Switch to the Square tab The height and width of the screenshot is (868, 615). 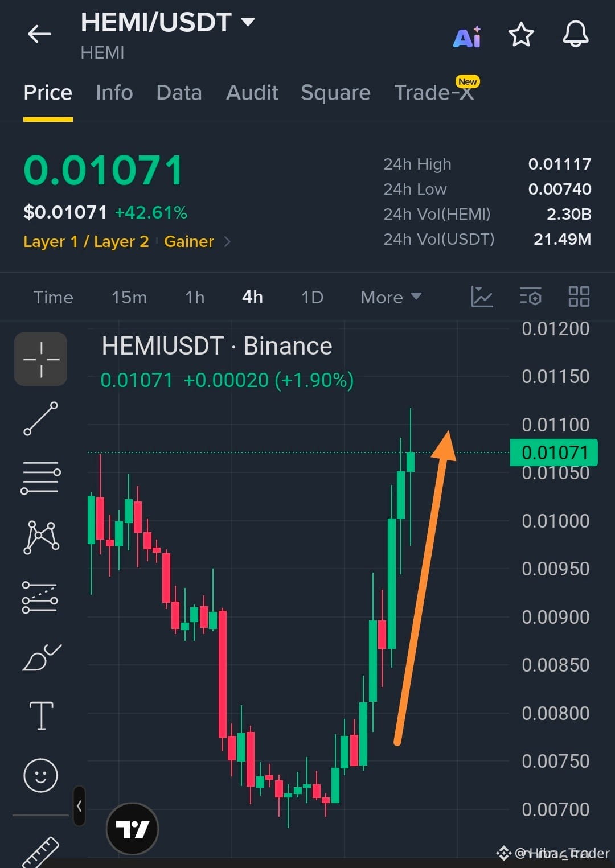tap(335, 92)
